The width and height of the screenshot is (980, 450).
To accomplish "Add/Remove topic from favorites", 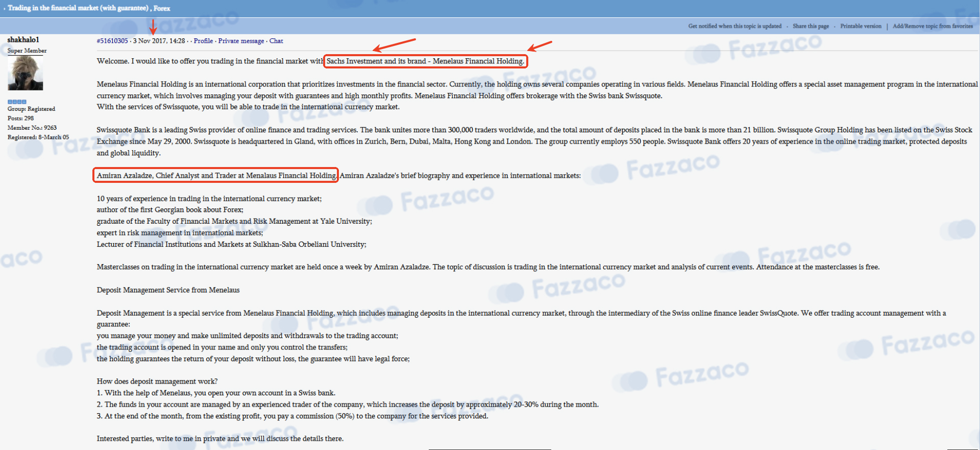I will [933, 26].
